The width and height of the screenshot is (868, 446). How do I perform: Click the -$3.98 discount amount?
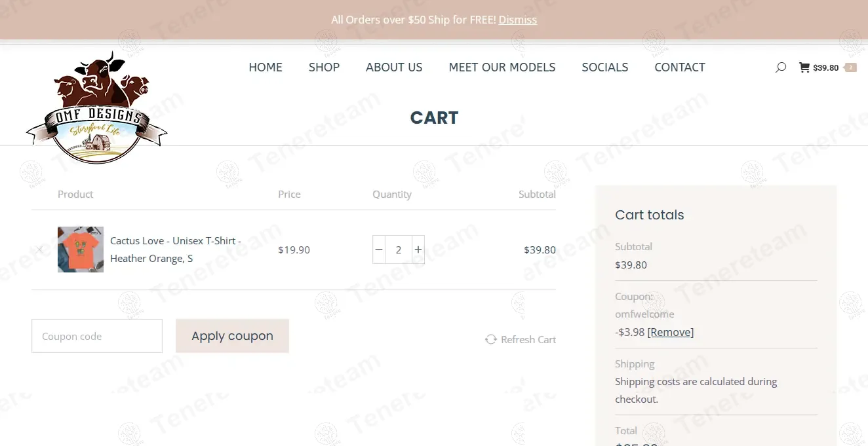pos(630,332)
